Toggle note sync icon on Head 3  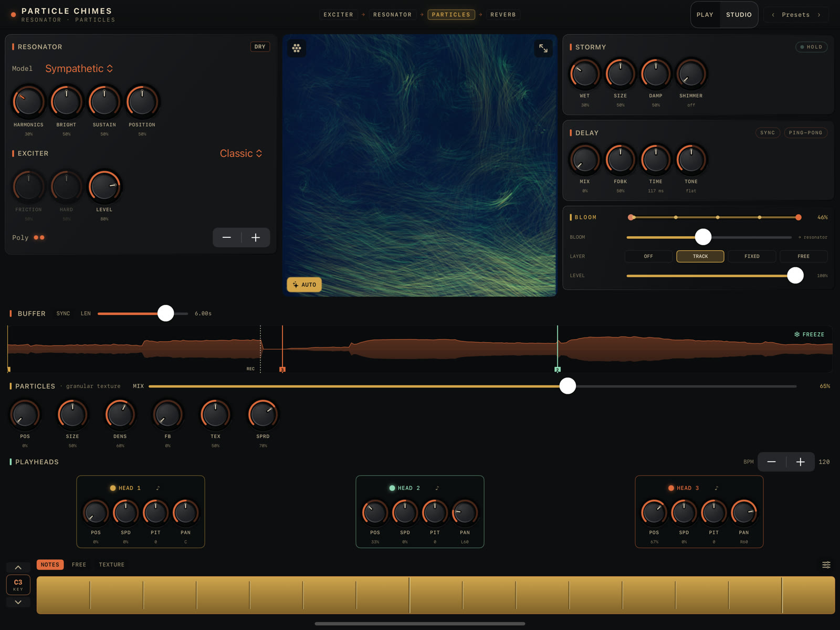(717, 488)
